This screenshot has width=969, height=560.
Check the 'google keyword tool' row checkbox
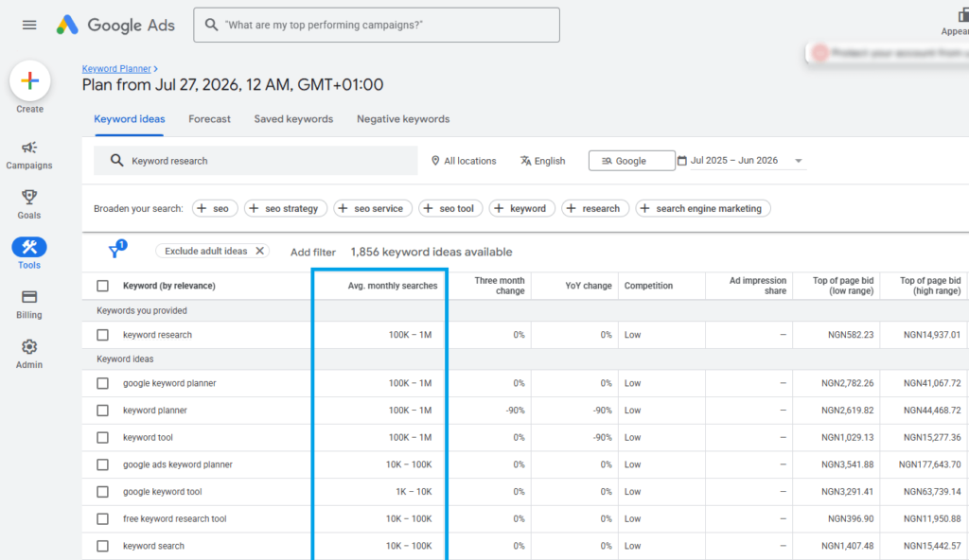point(102,492)
